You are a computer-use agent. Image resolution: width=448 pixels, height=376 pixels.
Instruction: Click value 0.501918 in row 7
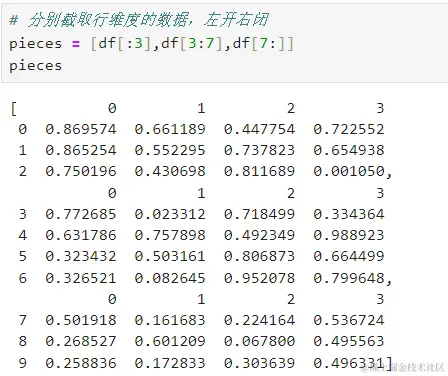81,320
